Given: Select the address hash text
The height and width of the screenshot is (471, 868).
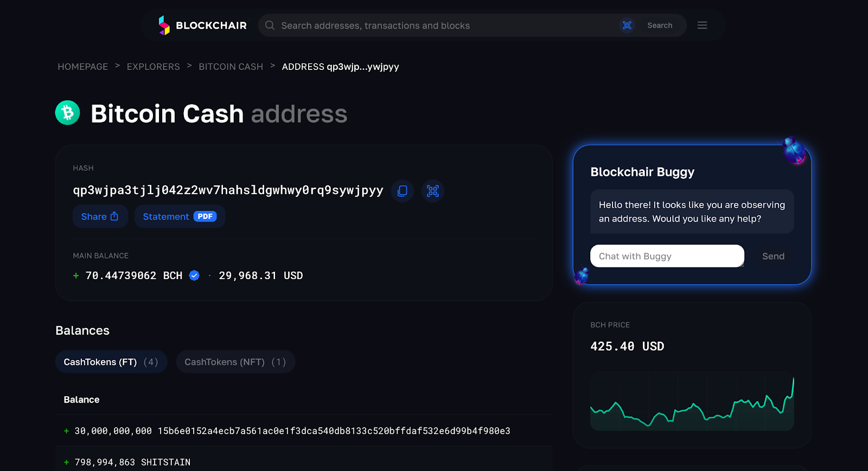Looking at the screenshot, I should [x=228, y=190].
